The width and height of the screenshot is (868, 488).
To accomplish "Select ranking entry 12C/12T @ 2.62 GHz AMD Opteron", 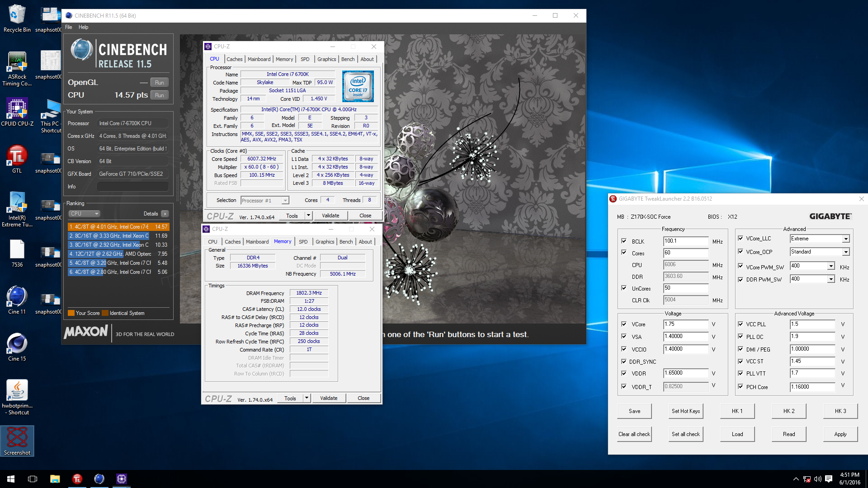I will coord(118,254).
